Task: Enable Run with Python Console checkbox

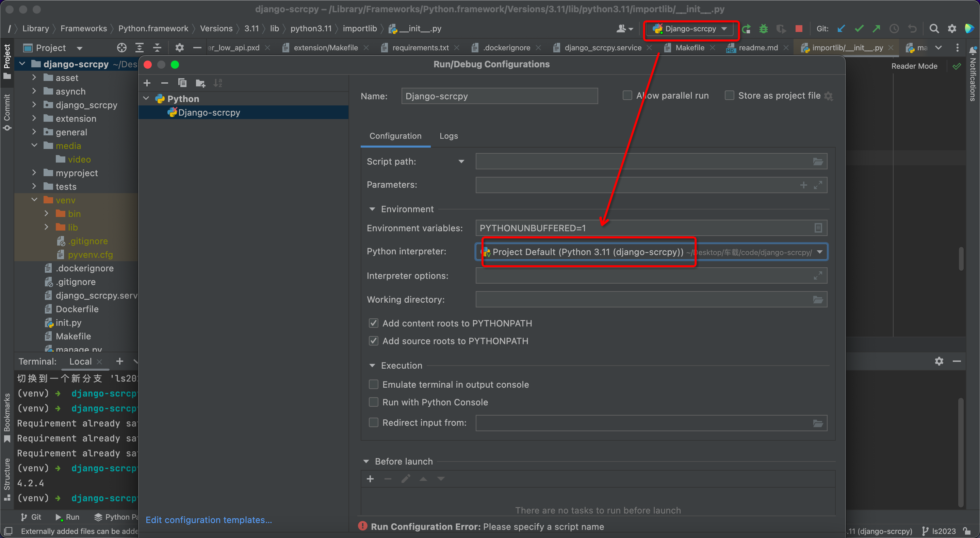Action: [x=374, y=402]
